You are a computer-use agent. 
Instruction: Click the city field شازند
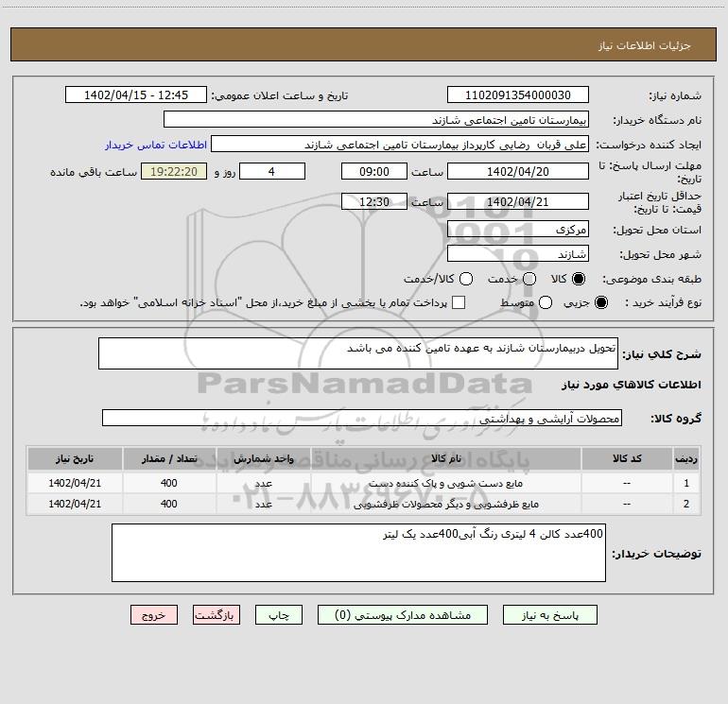[518, 253]
